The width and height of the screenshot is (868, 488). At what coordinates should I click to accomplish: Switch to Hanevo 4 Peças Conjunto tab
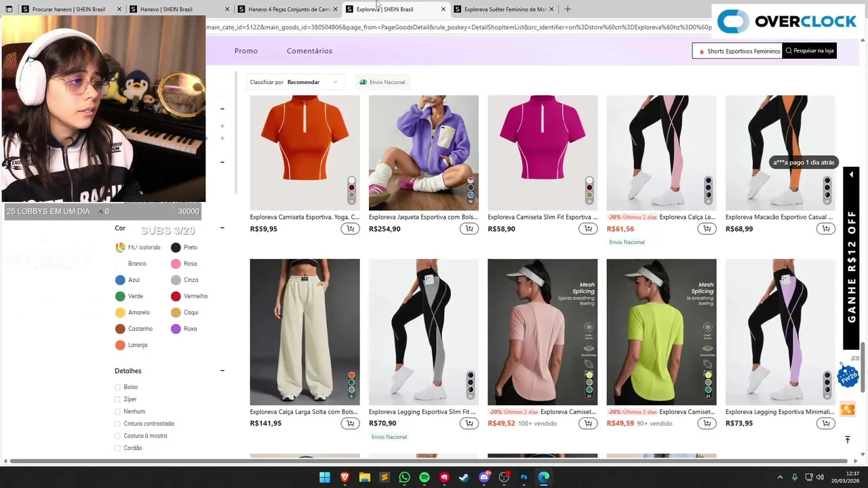coord(289,9)
